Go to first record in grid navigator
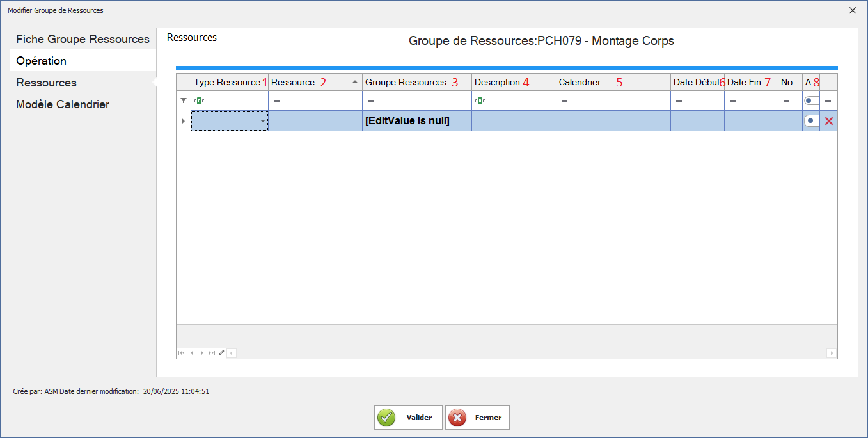Screen dimensions: 868x438 tap(182, 353)
